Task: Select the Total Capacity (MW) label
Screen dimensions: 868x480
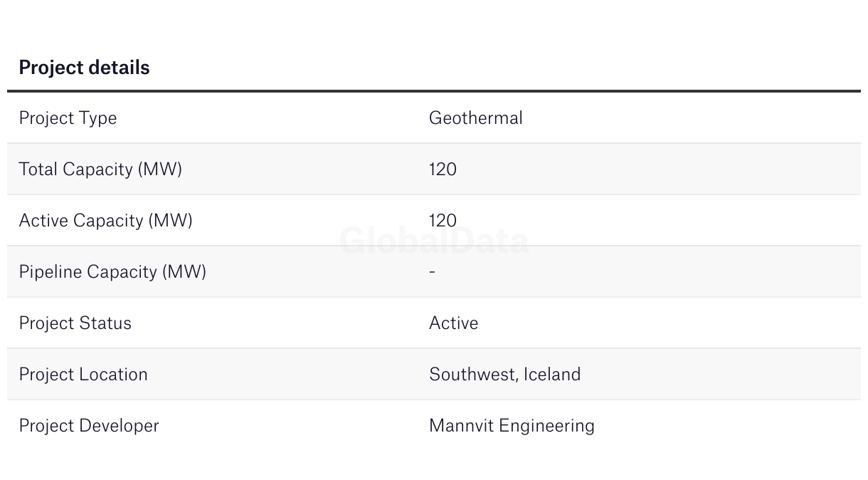Action: point(100,169)
